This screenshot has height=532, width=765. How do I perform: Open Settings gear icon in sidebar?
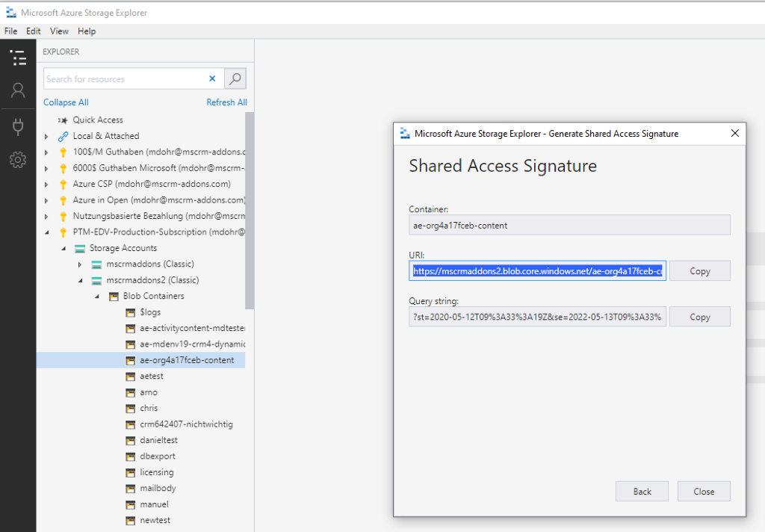click(18, 160)
